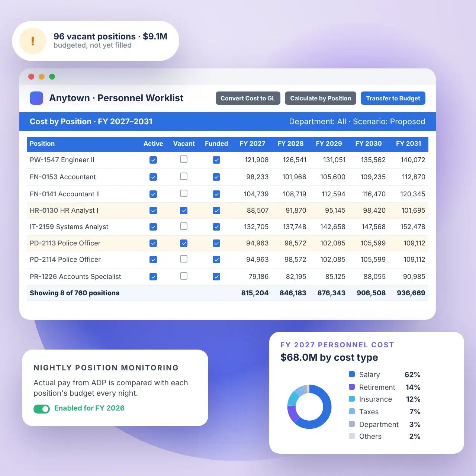Check Vacant box for PW-1547 Engineer II

[184, 159]
